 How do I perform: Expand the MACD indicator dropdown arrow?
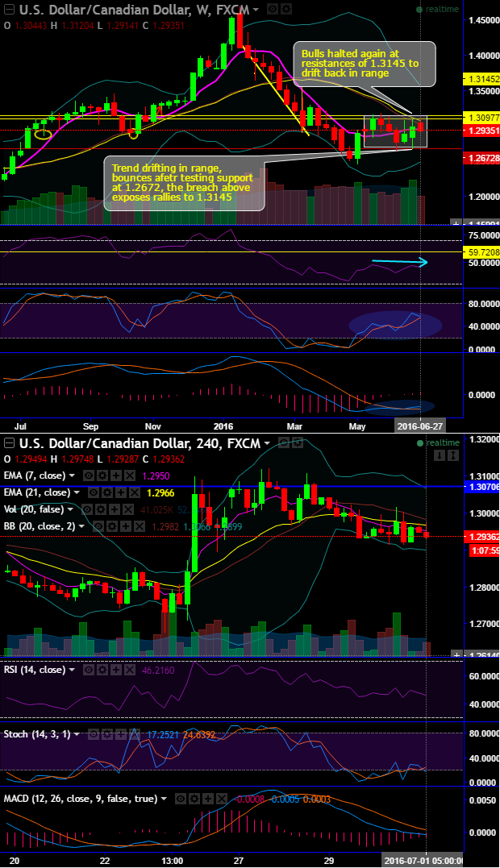[165, 799]
